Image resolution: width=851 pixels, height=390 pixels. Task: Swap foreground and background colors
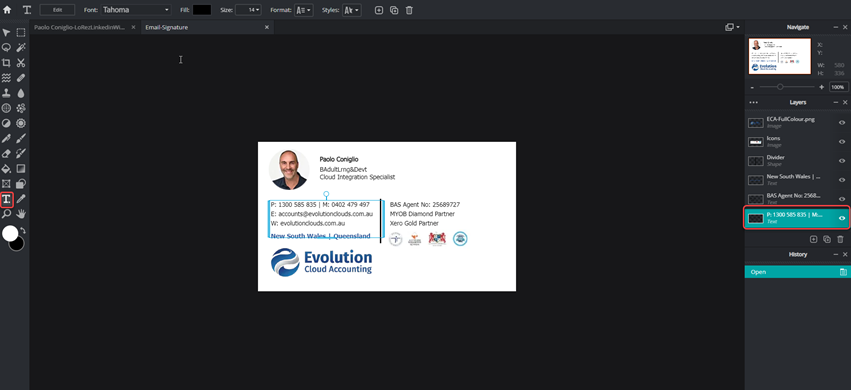coord(23,231)
